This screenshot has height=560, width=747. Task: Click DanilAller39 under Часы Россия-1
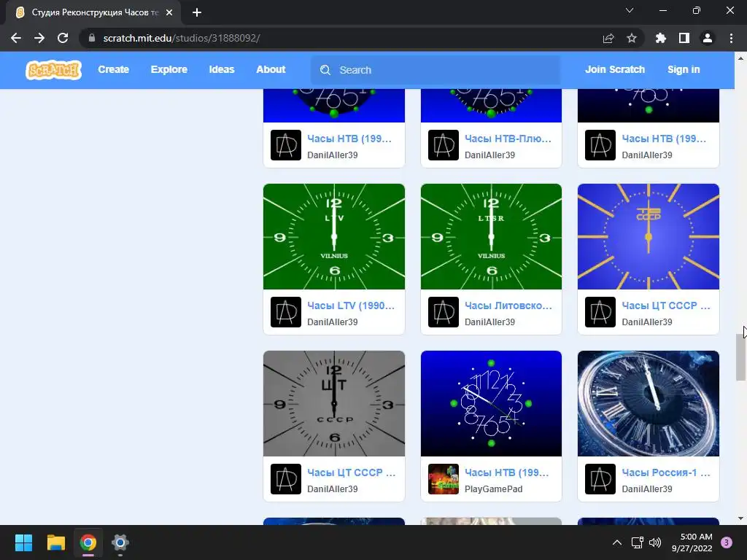pyautogui.click(x=647, y=489)
